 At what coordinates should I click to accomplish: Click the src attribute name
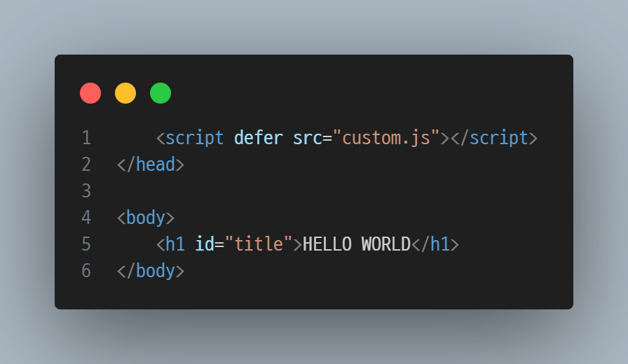point(308,139)
